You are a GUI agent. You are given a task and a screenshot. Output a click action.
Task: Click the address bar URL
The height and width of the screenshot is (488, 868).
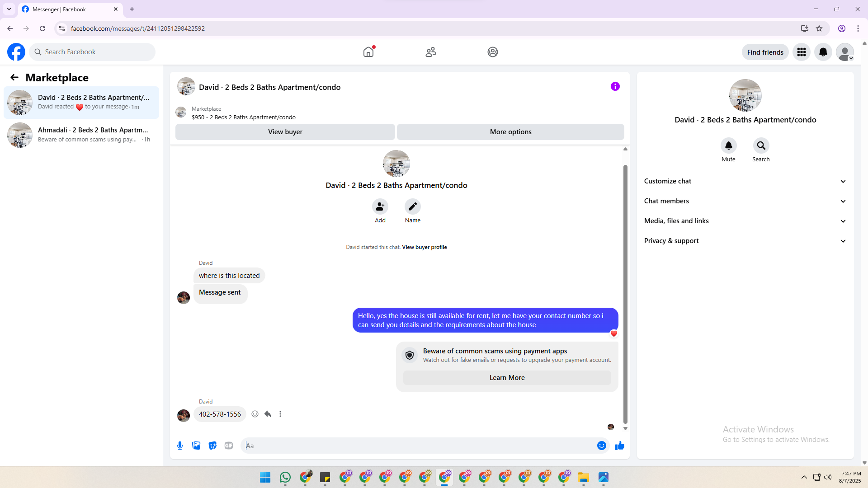(138, 28)
